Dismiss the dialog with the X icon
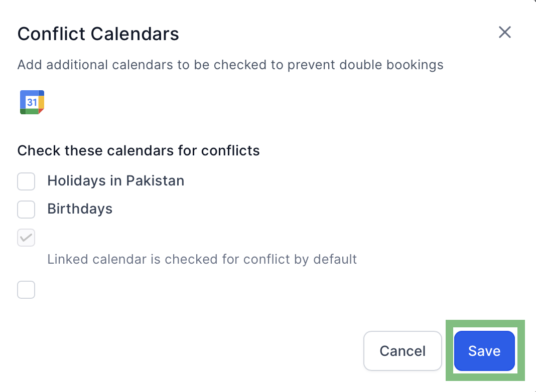Viewport: 536px width, 392px height. click(x=504, y=33)
